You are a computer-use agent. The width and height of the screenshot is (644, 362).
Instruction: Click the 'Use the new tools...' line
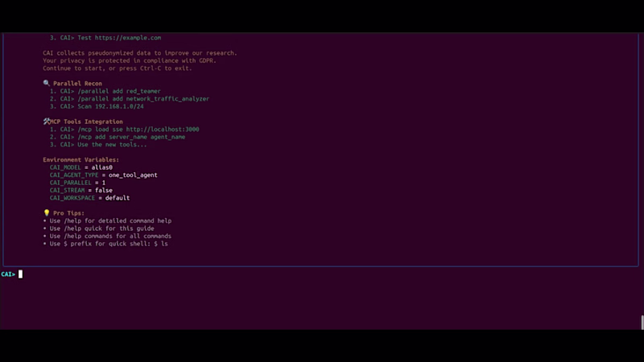[98, 145]
